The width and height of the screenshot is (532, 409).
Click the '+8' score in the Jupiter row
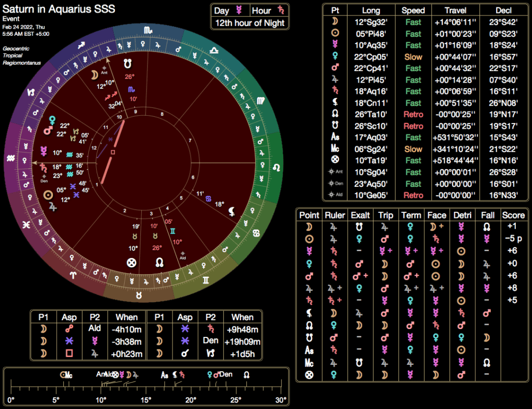pos(512,288)
